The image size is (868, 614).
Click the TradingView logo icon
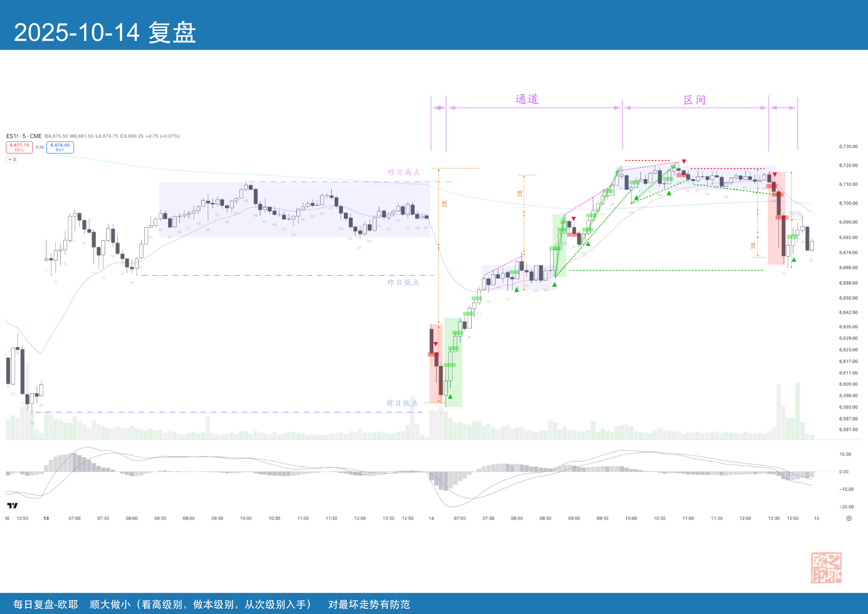12,505
